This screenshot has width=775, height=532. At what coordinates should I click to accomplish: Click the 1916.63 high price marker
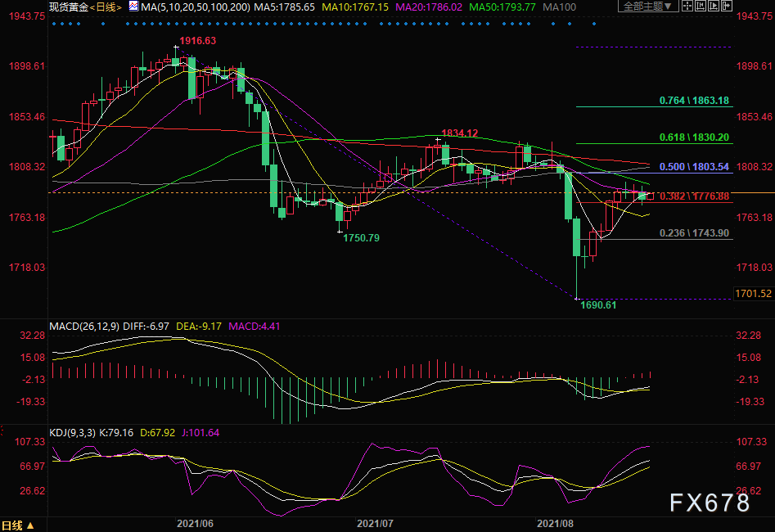tap(197, 41)
